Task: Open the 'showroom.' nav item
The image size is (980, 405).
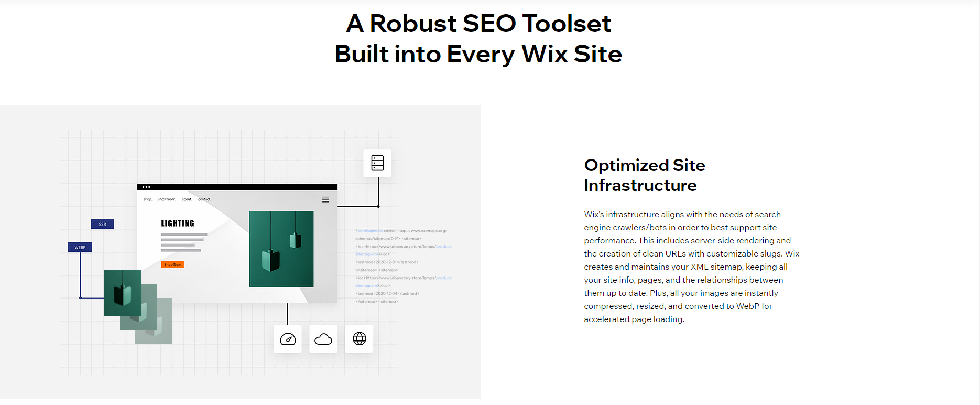Action: (167, 199)
